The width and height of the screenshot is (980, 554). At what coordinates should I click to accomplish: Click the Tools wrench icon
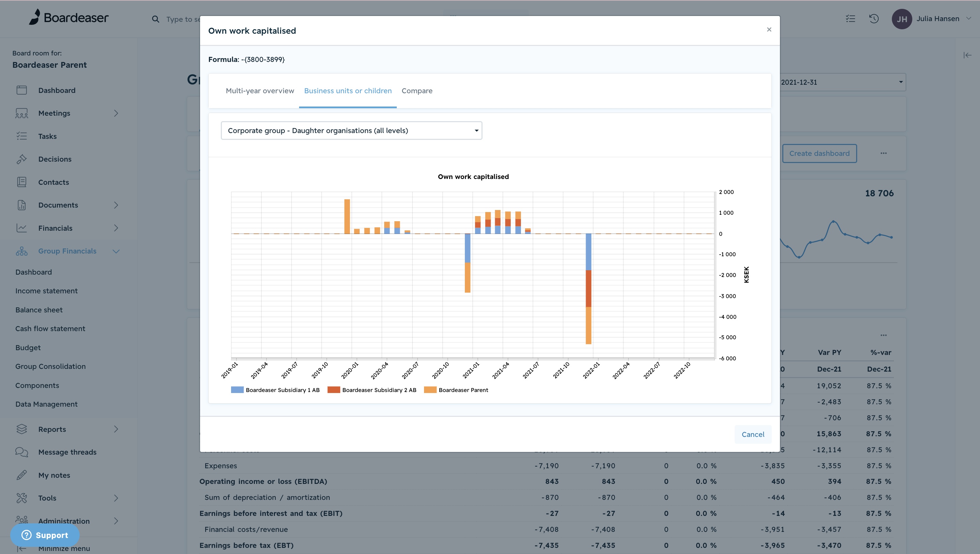22,498
